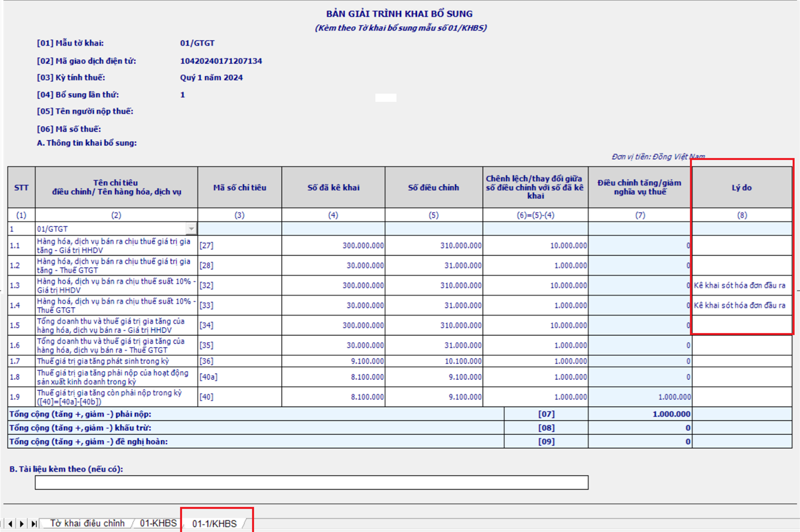Click transaction code 10420240171207134
Viewport: 800px width, 532px height.
click(x=221, y=61)
